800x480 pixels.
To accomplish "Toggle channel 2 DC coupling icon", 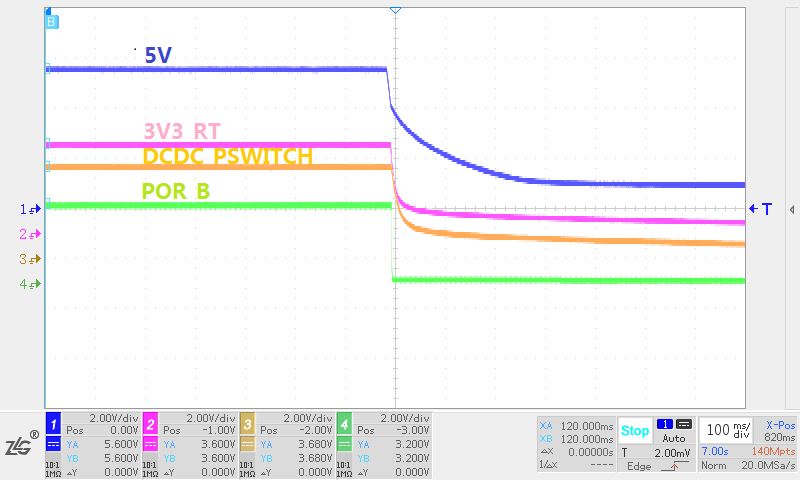I will [x=151, y=444].
